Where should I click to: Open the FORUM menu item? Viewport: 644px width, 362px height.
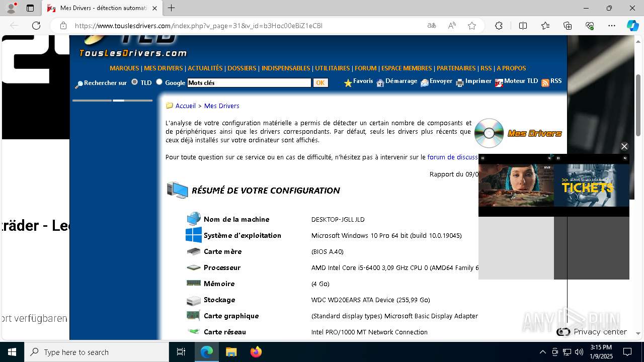pos(366,68)
